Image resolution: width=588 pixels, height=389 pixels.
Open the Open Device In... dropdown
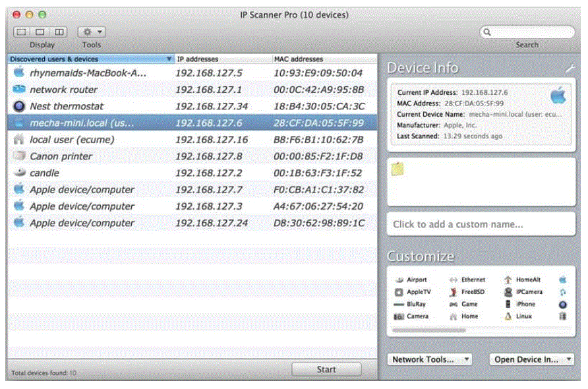click(532, 359)
